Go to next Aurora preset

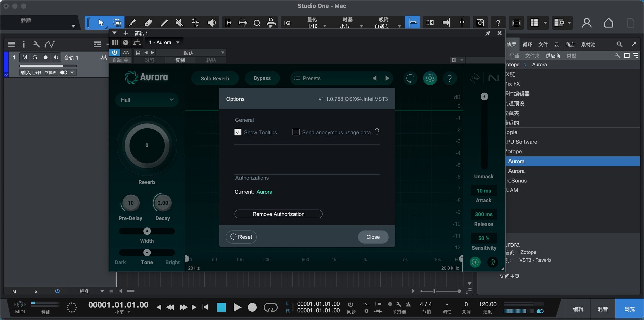pyautogui.click(x=387, y=78)
